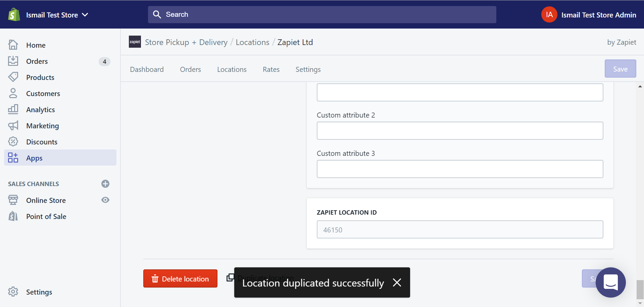Switch to the app Settings tab
The height and width of the screenshot is (307, 644).
pyautogui.click(x=308, y=70)
